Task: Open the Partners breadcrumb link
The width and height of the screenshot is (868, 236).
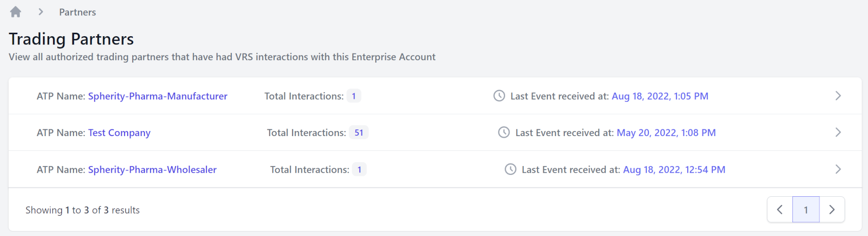Action: click(77, 12)
